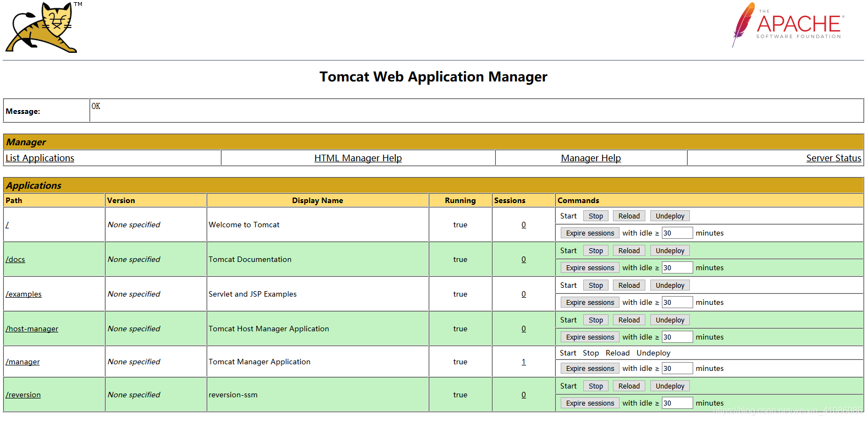Select 'Servlet and JSP Examples' text
Image resolution: width=868 pixels, height=421 pixels.
pyautogui.click(x=252, y=294)
